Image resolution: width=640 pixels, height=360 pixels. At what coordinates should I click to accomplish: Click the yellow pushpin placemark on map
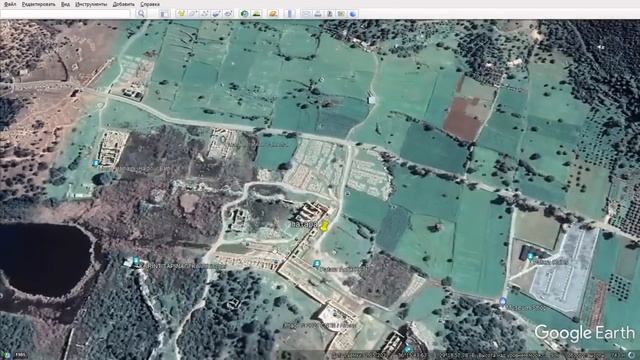[x=325, y=226]
